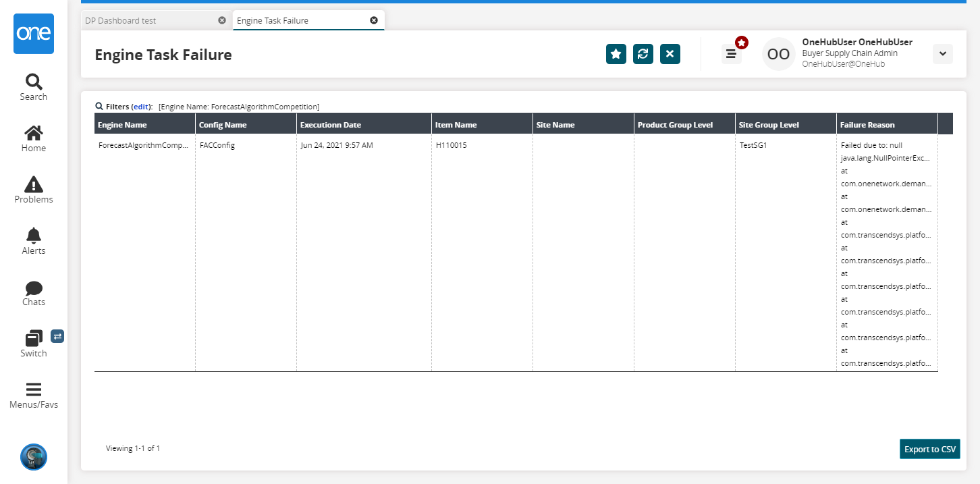Open the notifications list menu icon
Screen dimensions: 980x484
tap(731, 54)
